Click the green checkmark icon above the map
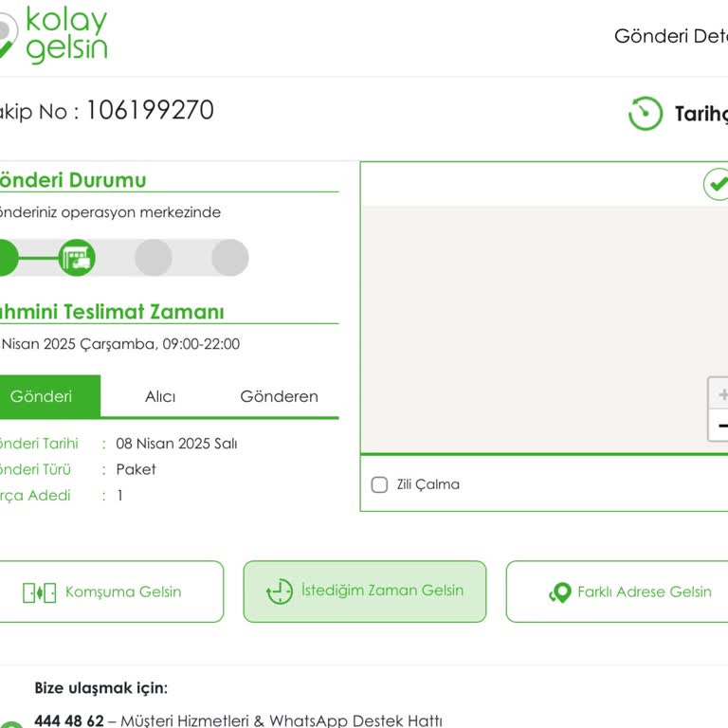This screenshot has width=728, height=728. pos(718,184)
